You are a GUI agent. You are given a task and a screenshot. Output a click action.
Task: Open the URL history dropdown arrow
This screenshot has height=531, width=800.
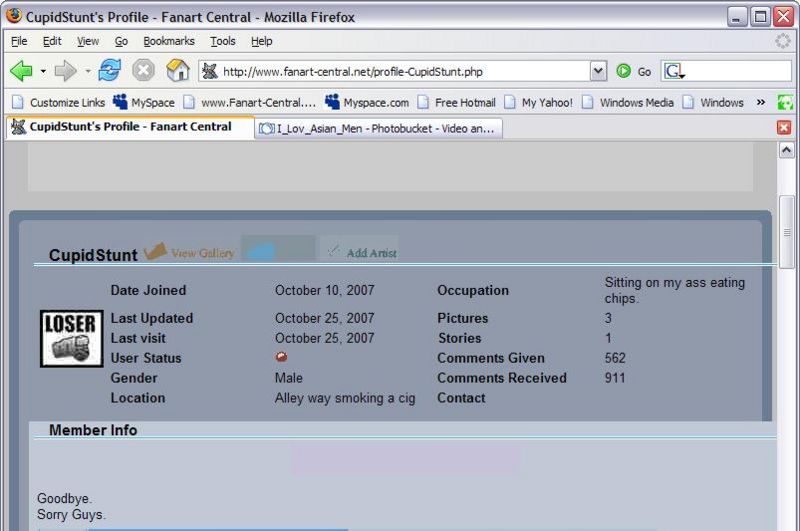(598, 71)
